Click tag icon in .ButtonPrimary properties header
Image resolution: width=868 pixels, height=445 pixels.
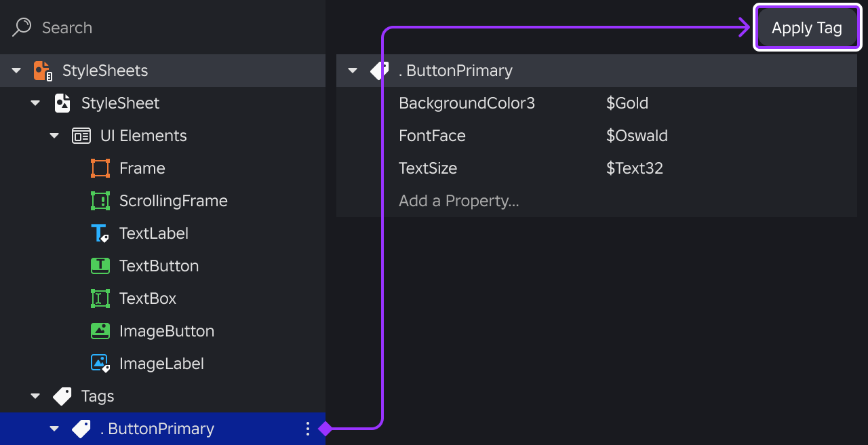tap(380, 71)
